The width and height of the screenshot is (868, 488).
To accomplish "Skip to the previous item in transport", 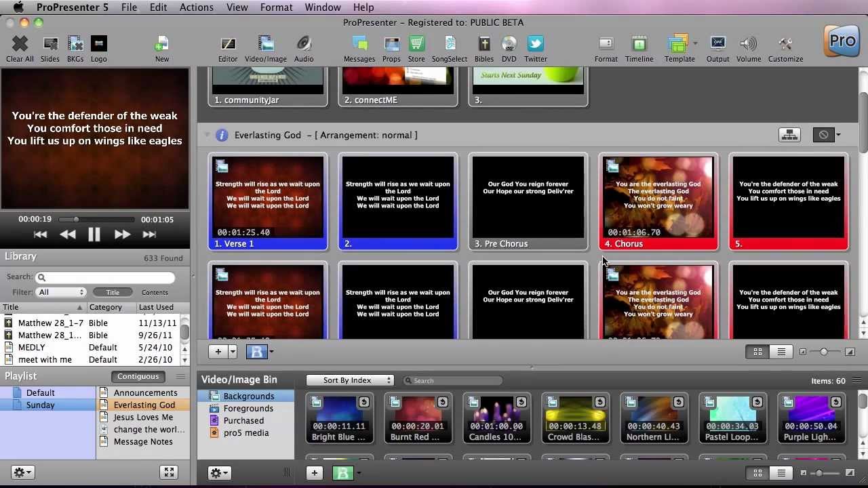I will (40, 235).
